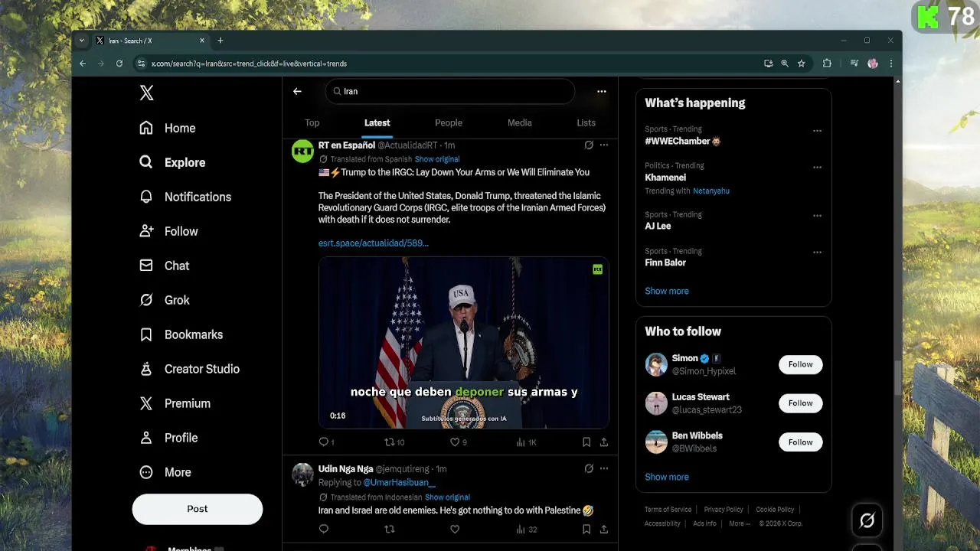Open search settings three-dot menu

tap(602, 91)
